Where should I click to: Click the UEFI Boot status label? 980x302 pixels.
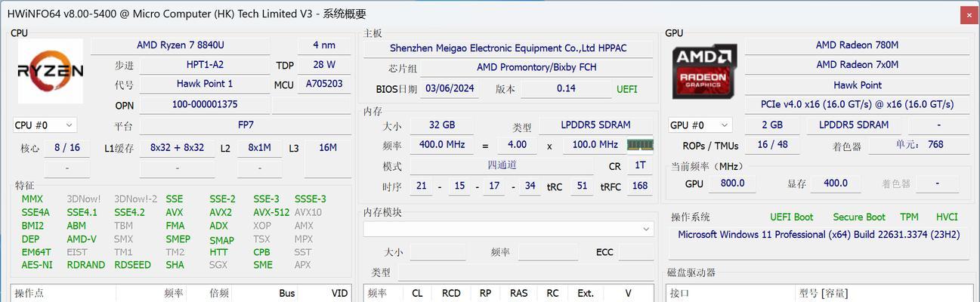tap(791, 217)
